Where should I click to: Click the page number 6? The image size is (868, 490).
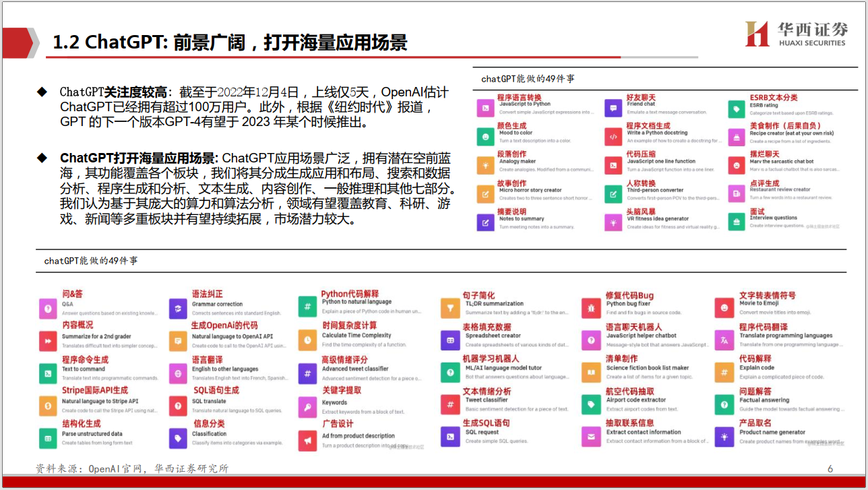click(x=830, y=469)
